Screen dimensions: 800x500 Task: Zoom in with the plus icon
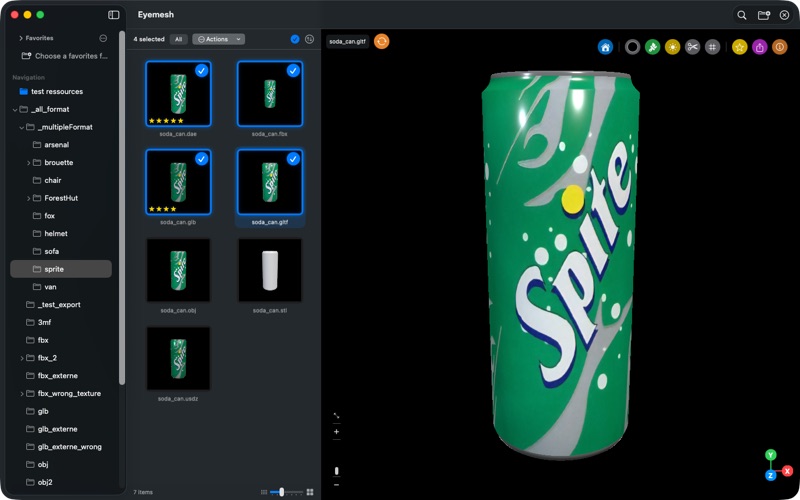336,432
